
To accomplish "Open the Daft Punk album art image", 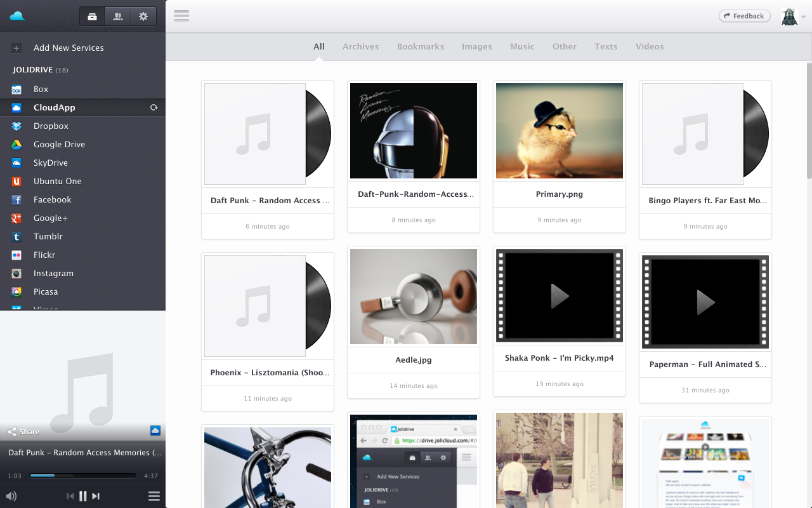I will (x=414, y=131).
